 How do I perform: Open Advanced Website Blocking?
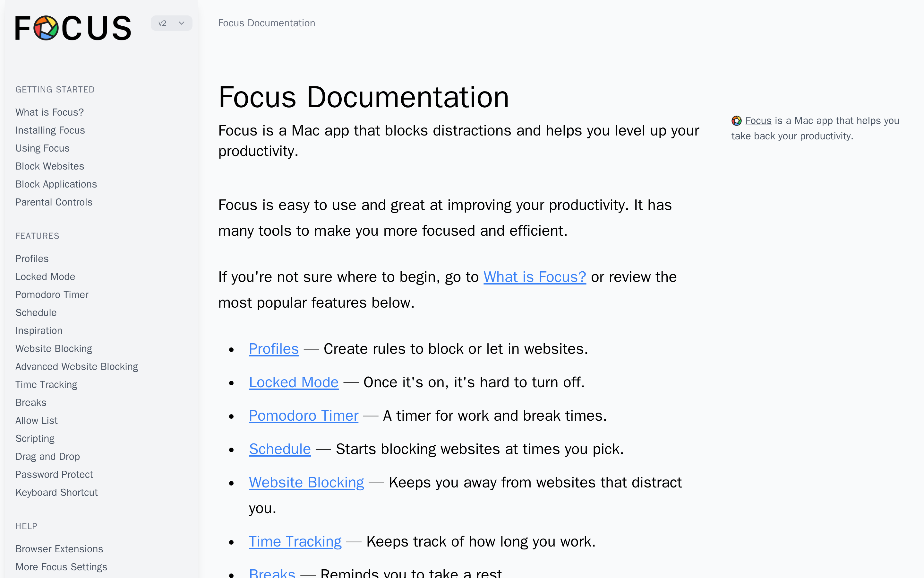point(77,366)
